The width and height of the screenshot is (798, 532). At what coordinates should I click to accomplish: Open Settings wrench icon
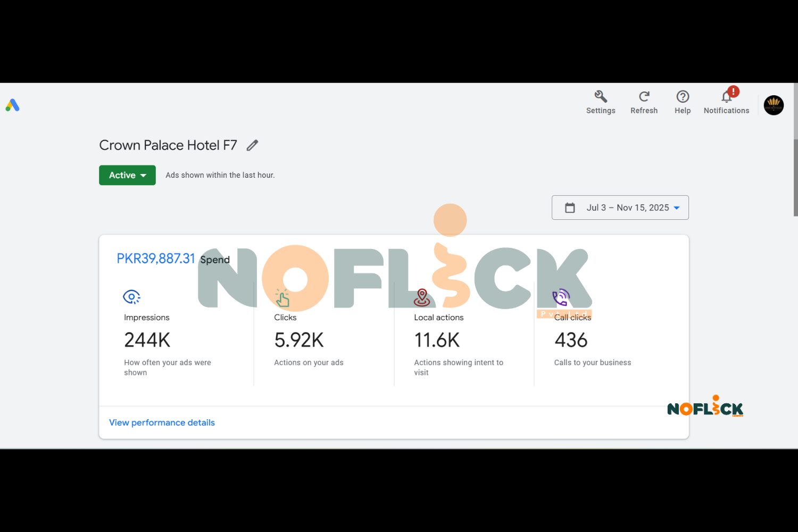601,97
